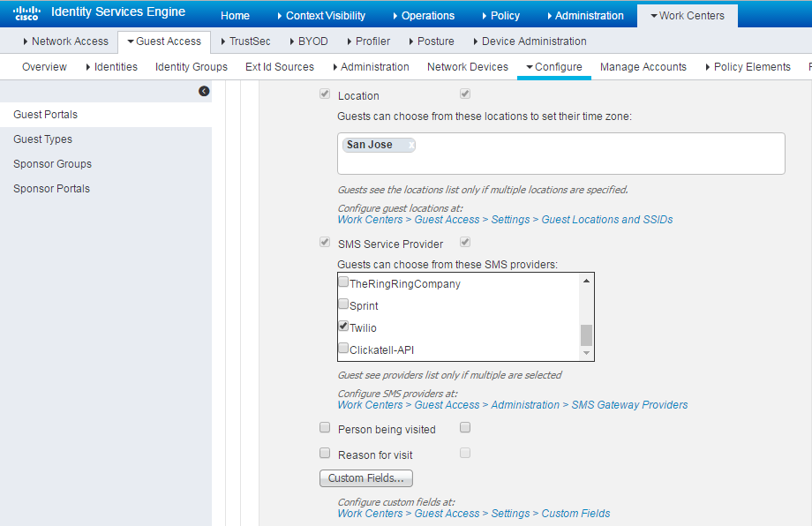Enable Person being visited field
Image resolution: width=812 pixels, height=526 pixels.
coord(325,427)
